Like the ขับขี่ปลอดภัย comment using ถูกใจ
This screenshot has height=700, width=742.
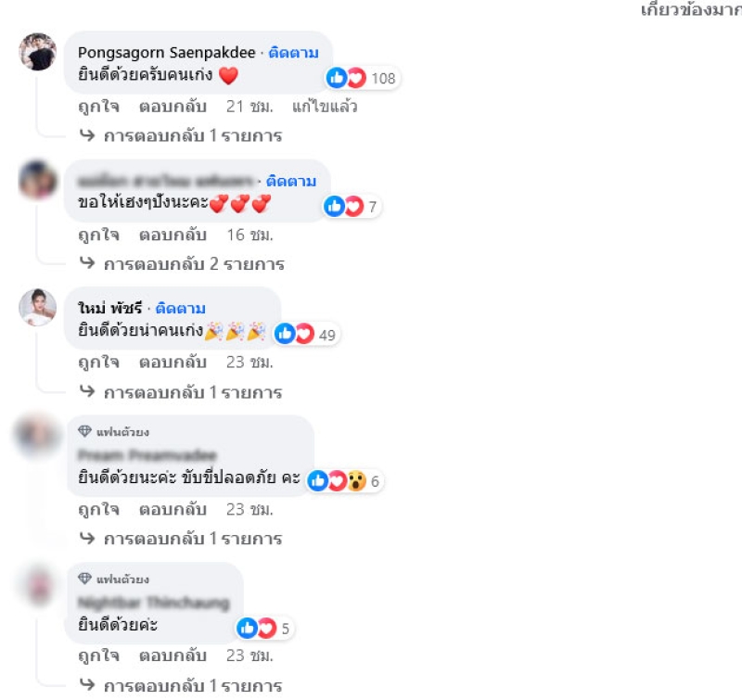click(x=99, y=509)
